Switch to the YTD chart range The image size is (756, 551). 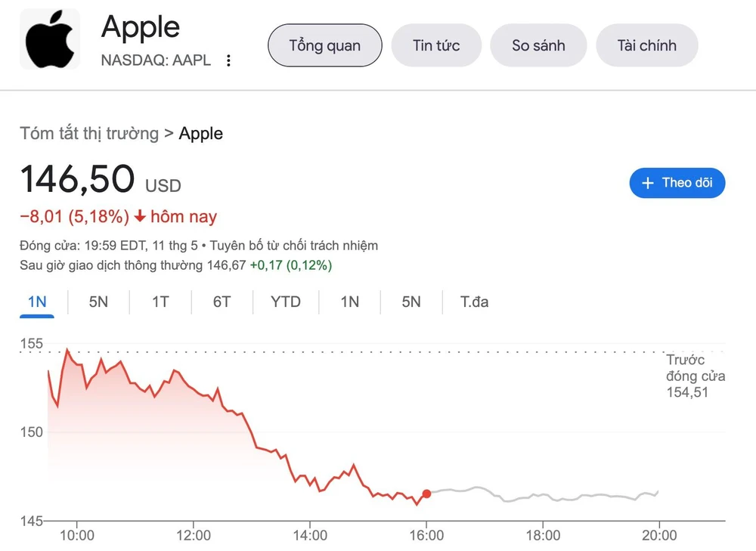tap(285, 302)
